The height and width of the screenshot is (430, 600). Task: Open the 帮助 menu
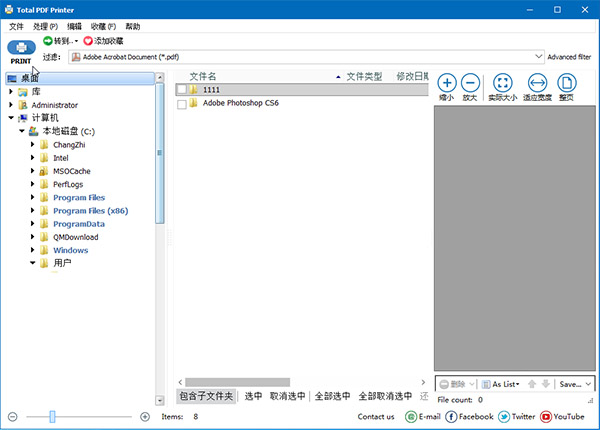[133, 25]
